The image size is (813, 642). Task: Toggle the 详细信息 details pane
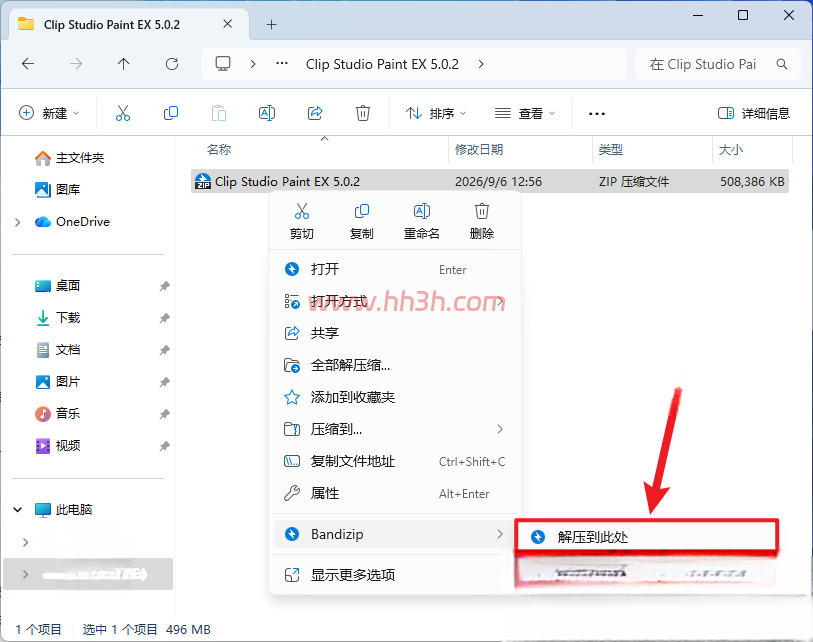tap(753, 113)
